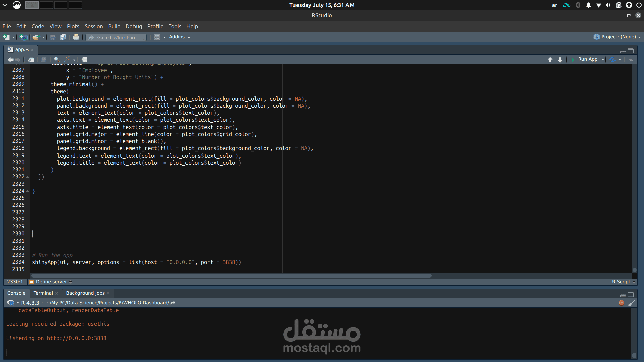Clear the console with broom icon
Viewport: 644px width, 362px height.
point(631,303)
